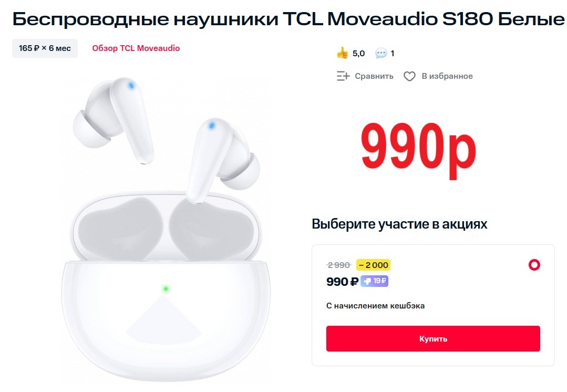The height and width of the screenshot is (392, 567).
Task: Click the crossed-out 2 990 old price
Action: click(338, 265)
